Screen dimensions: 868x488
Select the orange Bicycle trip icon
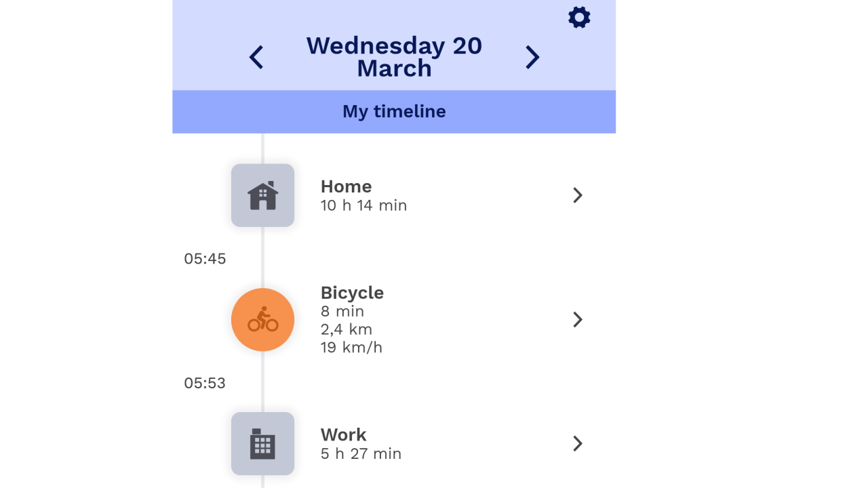click(x=262, y=320)
